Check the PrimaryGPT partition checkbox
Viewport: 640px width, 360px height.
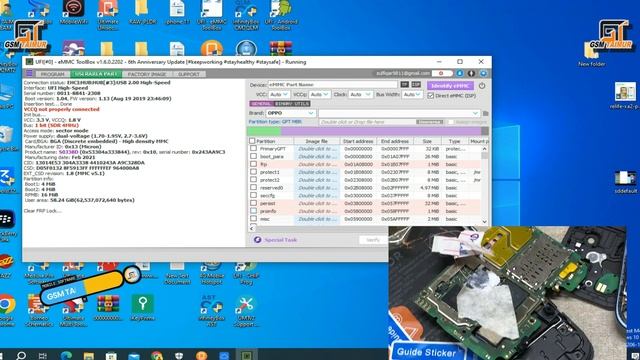point(253,149)
